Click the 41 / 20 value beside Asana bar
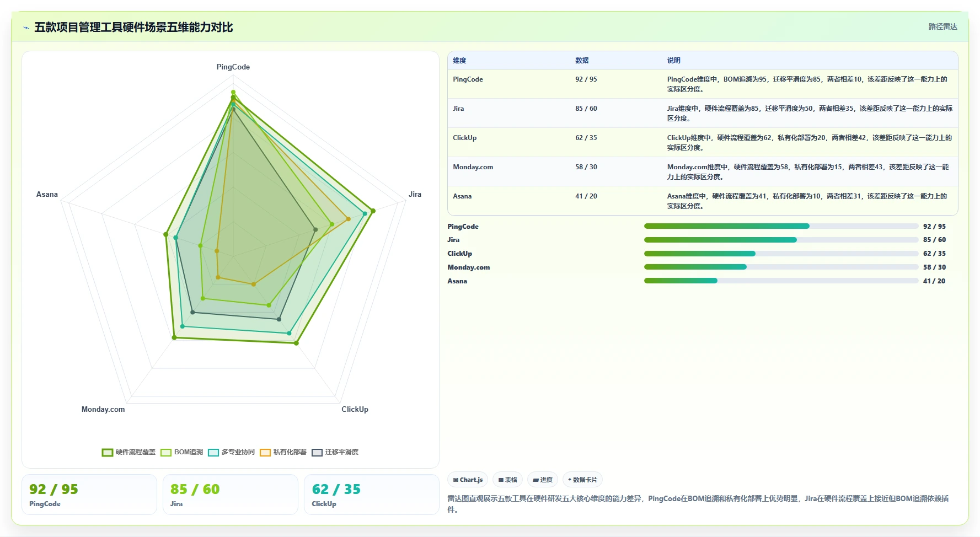The width and height of the screenshot is (980, 537). 934,281
